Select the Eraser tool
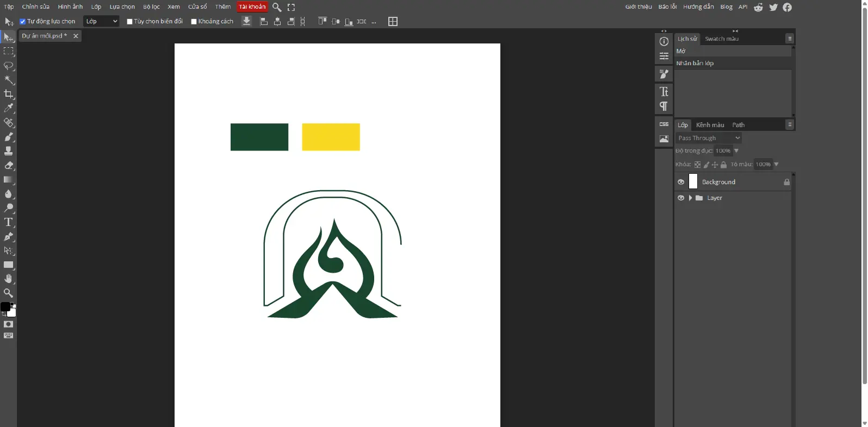 point(8,165)
